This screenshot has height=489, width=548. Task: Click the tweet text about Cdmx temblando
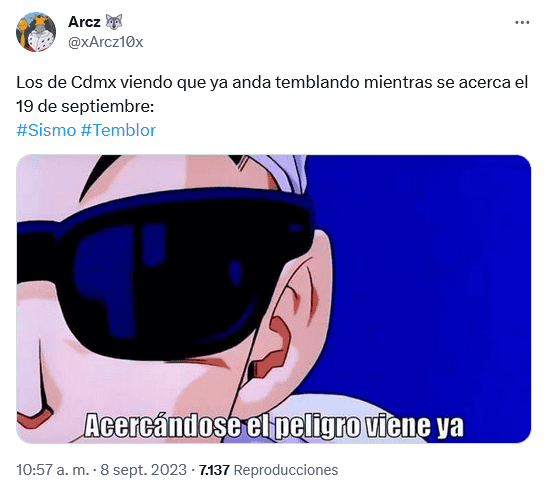272,94
